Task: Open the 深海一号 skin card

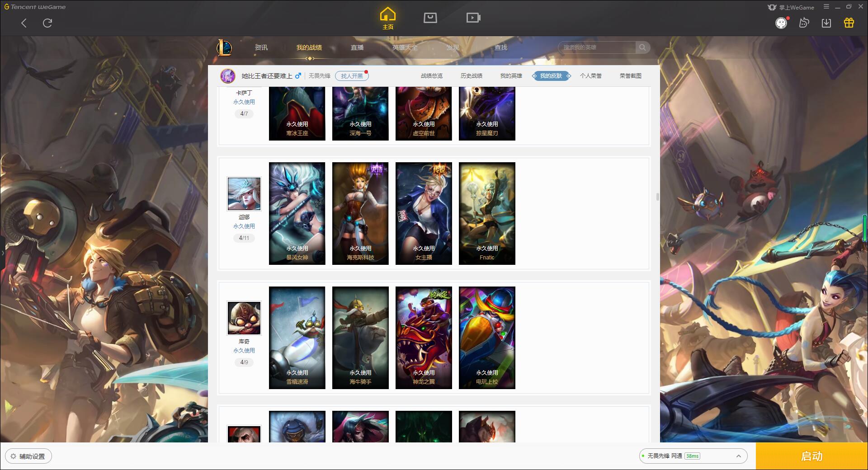Action: tap(360, 113)
